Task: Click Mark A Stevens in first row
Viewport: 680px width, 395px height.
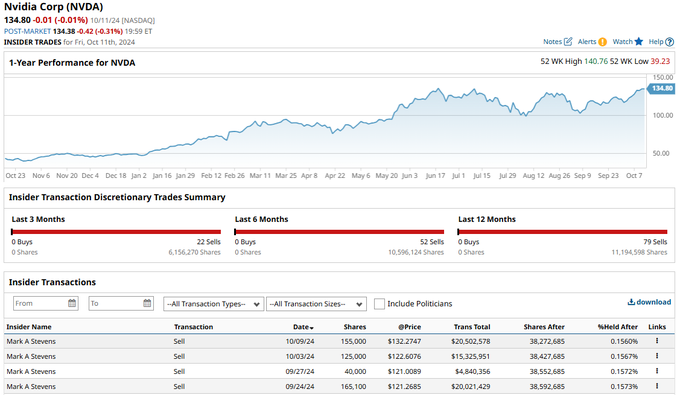Action: click(x=31, y=341)
